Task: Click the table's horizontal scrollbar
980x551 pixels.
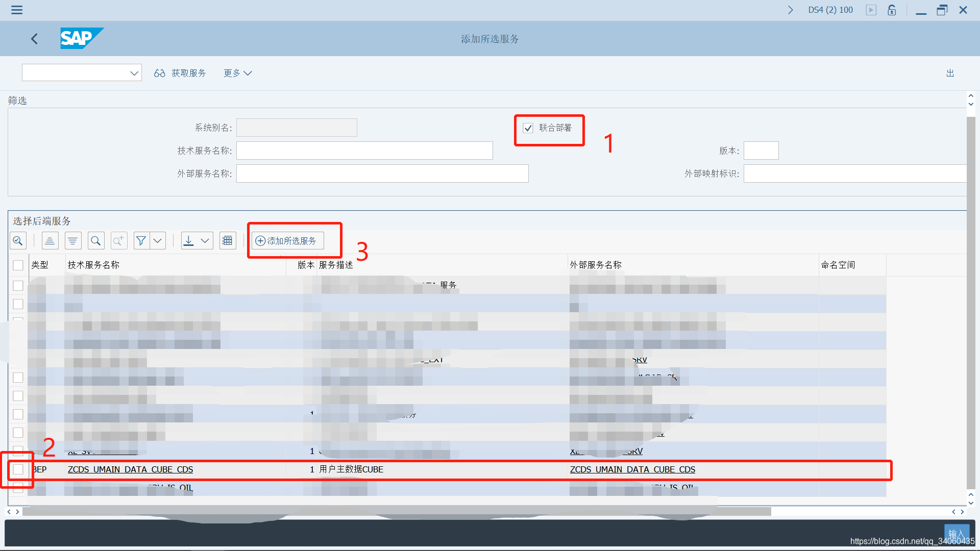Action: [397, 512]
